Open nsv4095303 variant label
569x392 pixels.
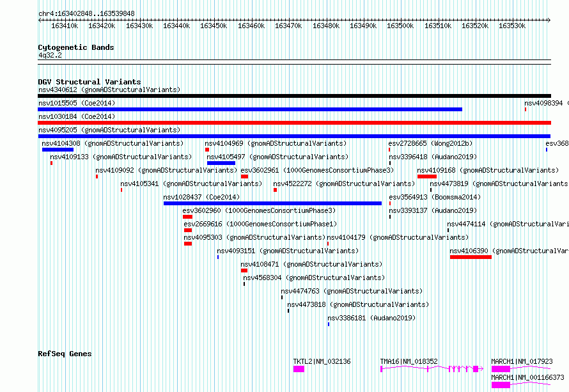point(254,237)
